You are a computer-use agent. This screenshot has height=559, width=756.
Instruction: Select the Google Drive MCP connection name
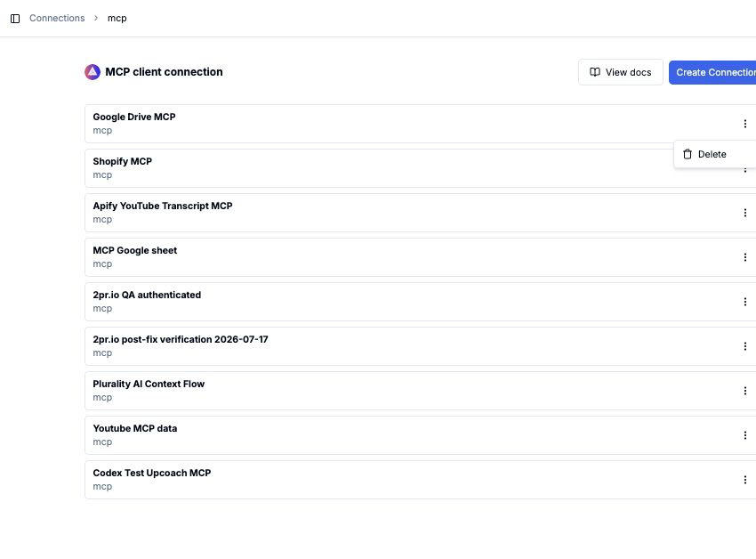click(x=134, y=117)
